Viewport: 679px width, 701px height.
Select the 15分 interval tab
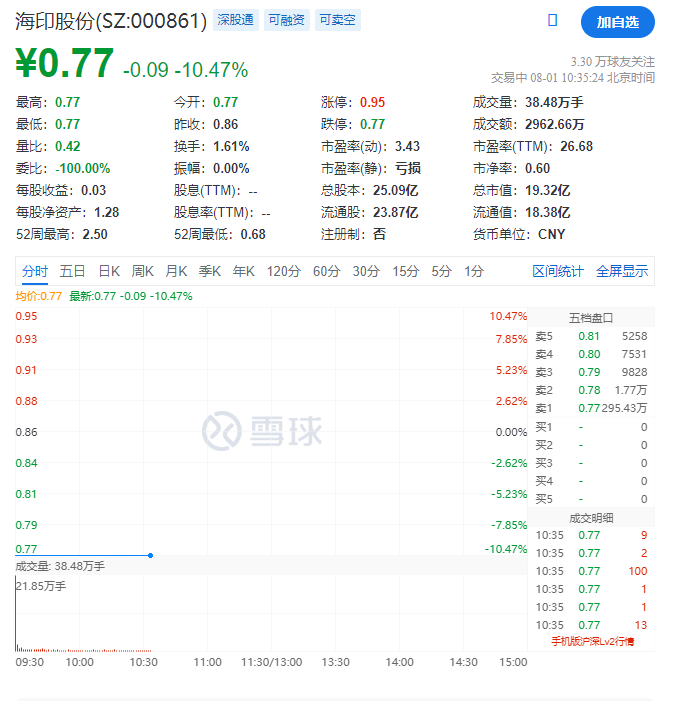tap(406, 271)
